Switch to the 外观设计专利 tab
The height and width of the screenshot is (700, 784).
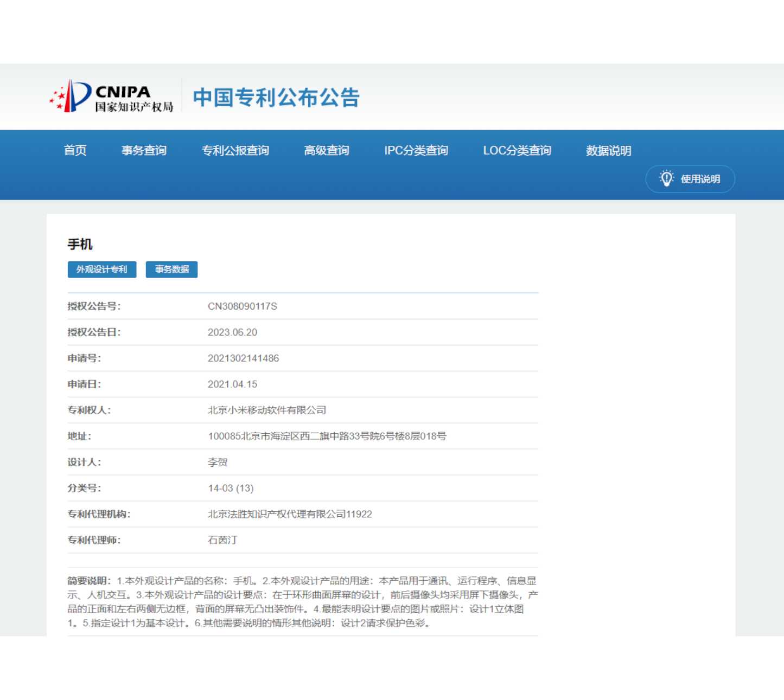coord(102,269)
